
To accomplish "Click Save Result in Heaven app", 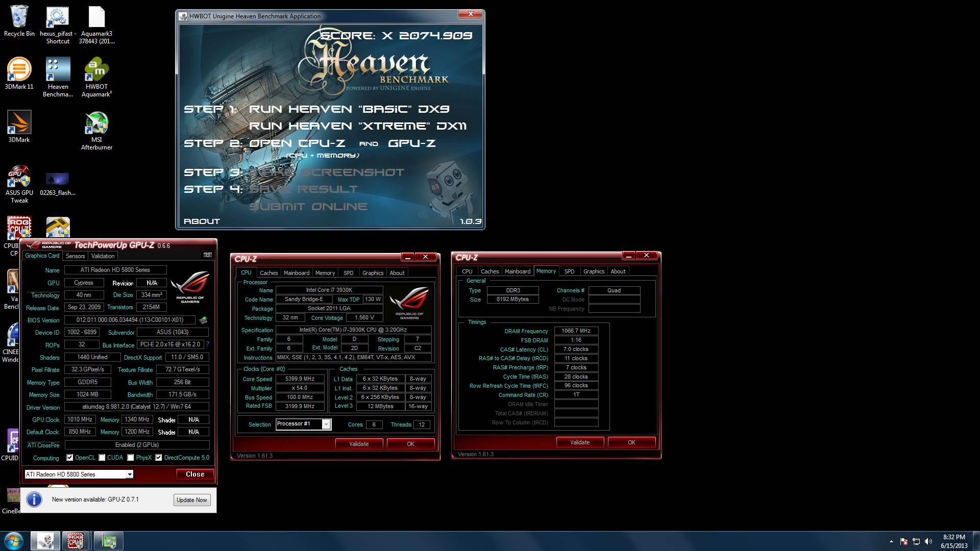I will [303, 189].
